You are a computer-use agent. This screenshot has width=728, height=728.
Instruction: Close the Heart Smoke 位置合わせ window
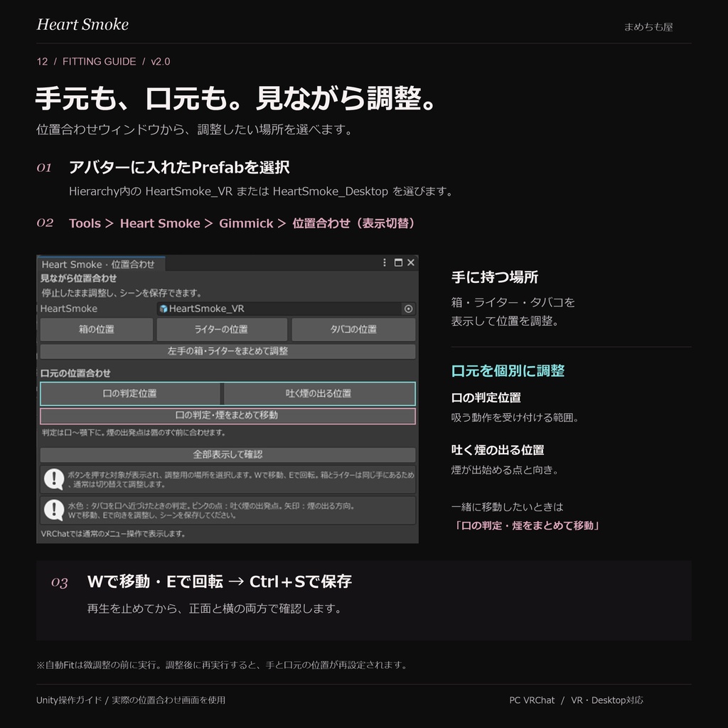[411, 263]
